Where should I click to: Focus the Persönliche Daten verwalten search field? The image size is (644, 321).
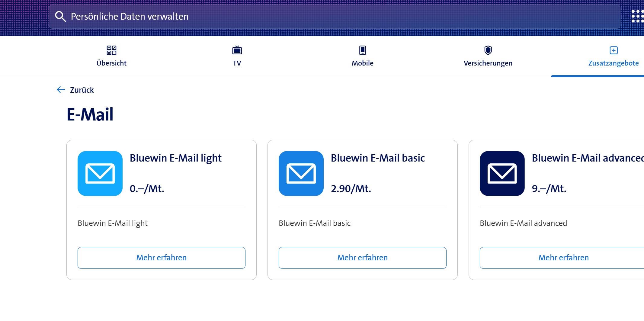[x=332, y=16]
